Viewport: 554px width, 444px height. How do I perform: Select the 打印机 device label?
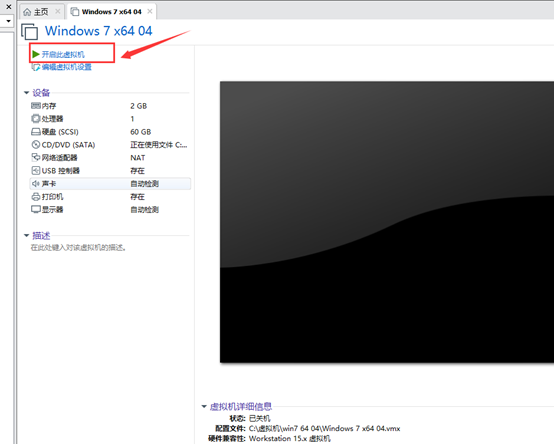tap(52, 197)
